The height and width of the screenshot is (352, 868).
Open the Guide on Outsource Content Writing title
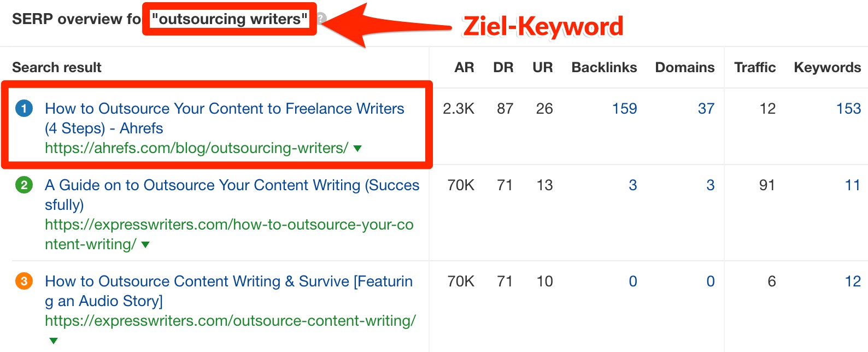point(232,185)
